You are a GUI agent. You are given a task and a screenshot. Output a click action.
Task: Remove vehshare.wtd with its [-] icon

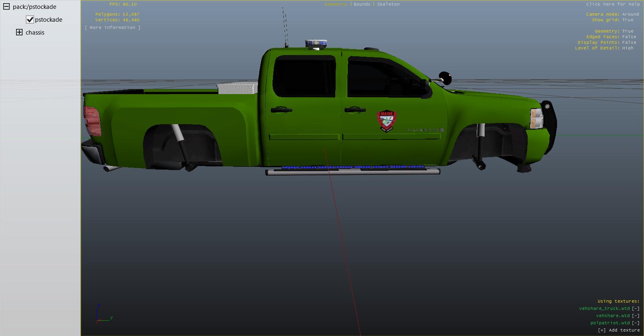pyautogui.click(x=636, y=316)
